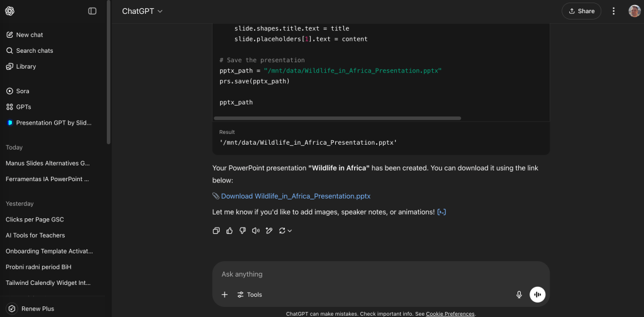Click the Today section header
Image resolution: width=644 pixels, height=317 pixels.
[14, 147]
